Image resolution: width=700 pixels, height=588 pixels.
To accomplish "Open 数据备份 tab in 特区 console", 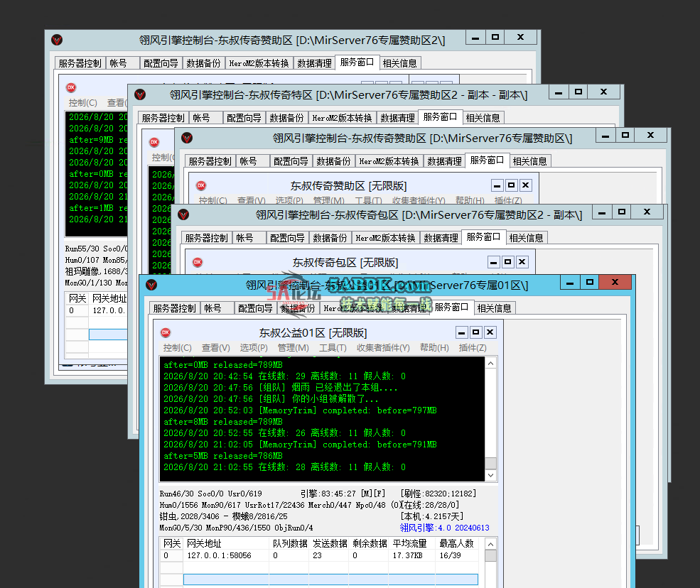I will 286,118.
